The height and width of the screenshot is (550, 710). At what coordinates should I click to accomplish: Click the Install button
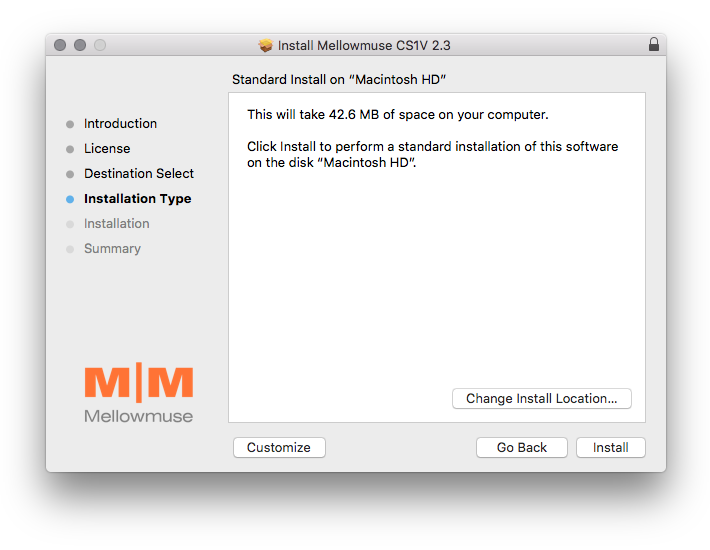tap(610, 447)
